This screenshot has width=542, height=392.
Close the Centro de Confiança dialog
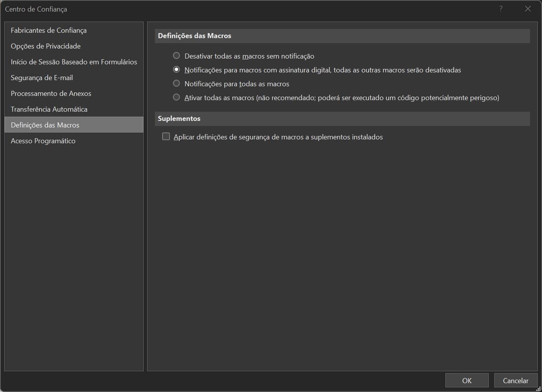coord(528,9)
